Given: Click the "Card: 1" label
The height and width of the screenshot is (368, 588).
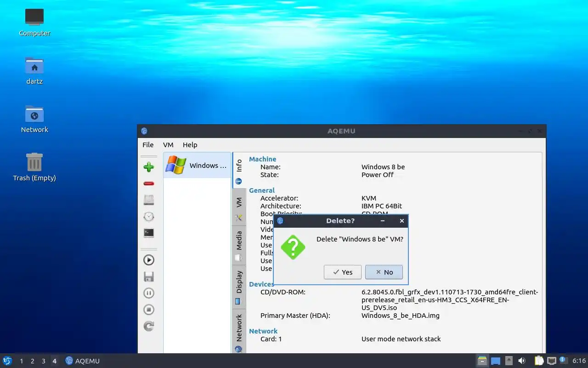Looking at the screenshot, I should [x=271, y=339].
